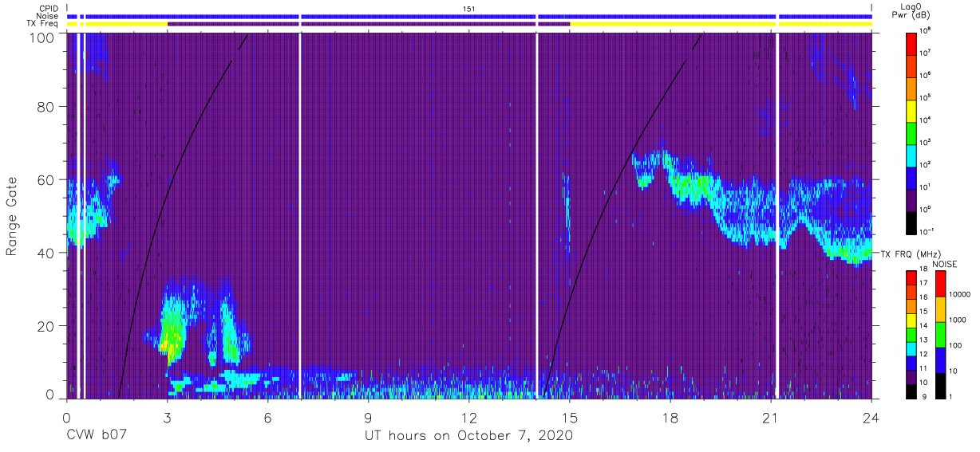Select the Range Gate tick label '100'

42,37
